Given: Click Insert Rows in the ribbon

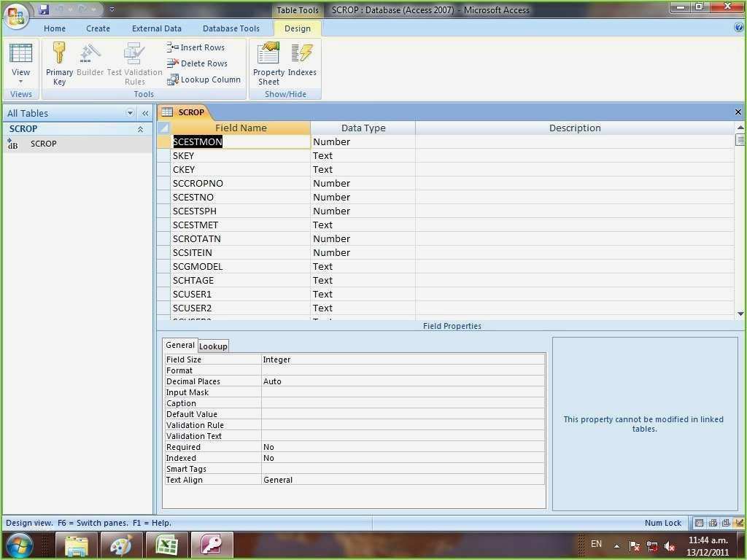Looking at the screenshot, I should pyautogui.click(x=196, y=47).
